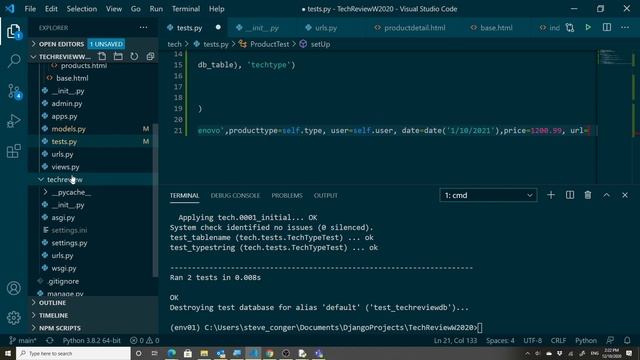Click main branch in status bar
The width and height of the screenshot is (640, 360).
pyautogui.click(x=23, y=340)
